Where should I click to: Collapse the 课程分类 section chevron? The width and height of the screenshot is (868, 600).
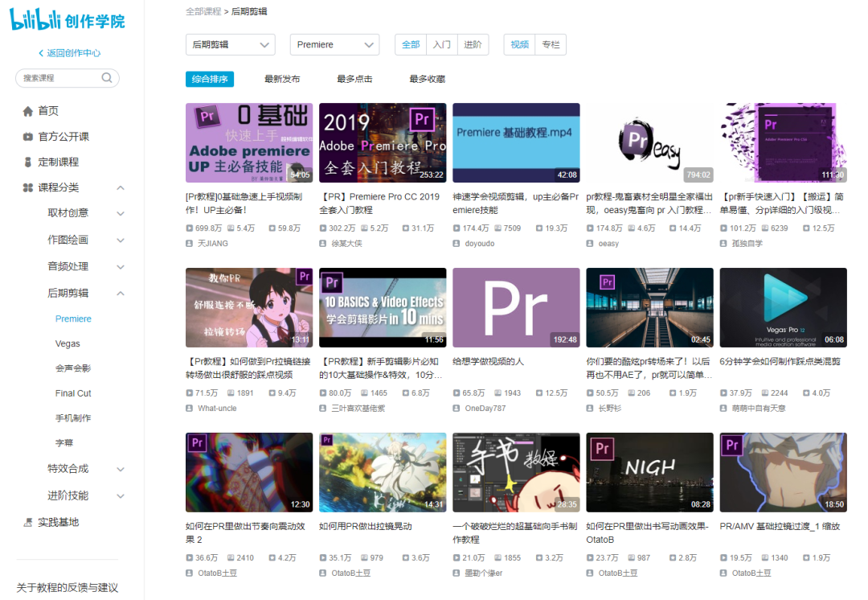click(x=120, y=188)
